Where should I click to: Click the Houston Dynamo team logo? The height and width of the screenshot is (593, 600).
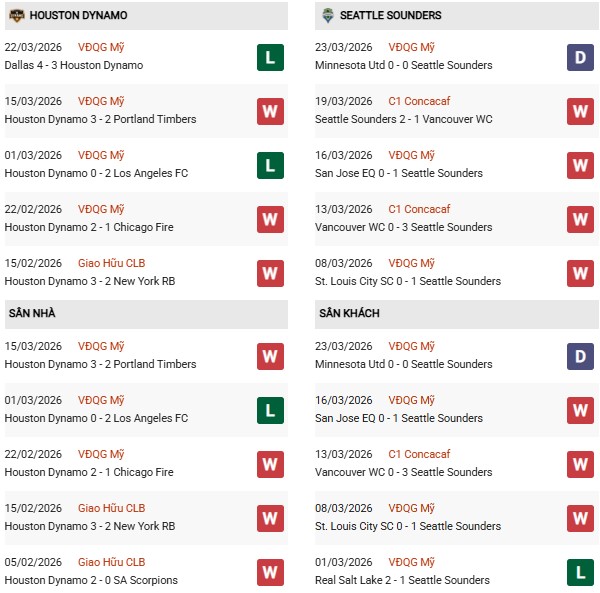point(16,16)
